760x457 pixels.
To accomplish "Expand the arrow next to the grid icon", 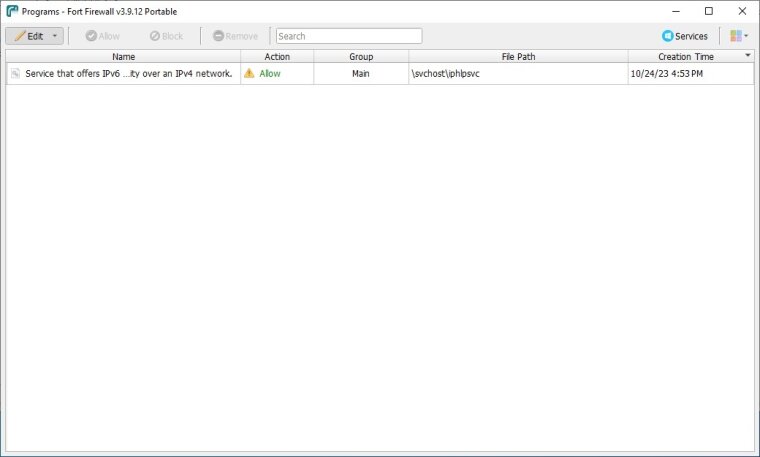I will pyautogui.click(x=746, y=36).
